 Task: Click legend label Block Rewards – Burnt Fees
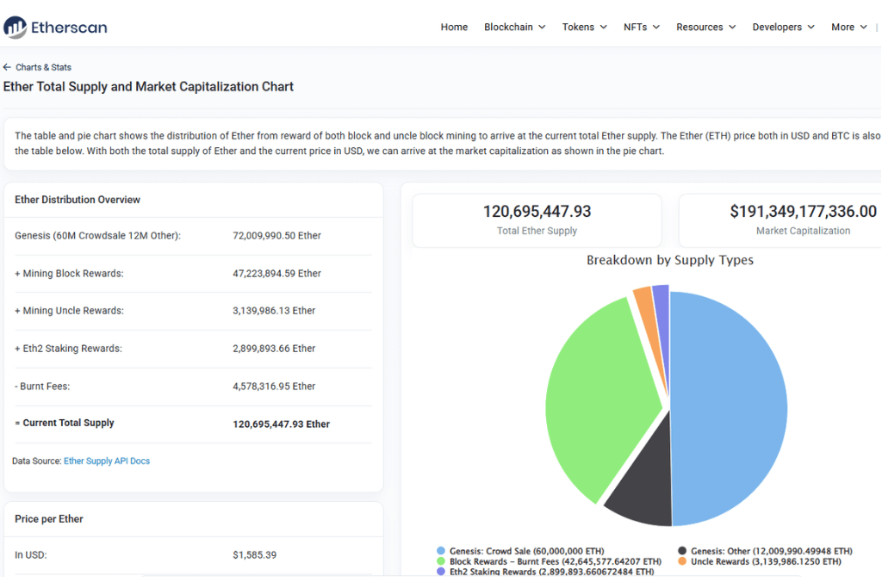556,561
